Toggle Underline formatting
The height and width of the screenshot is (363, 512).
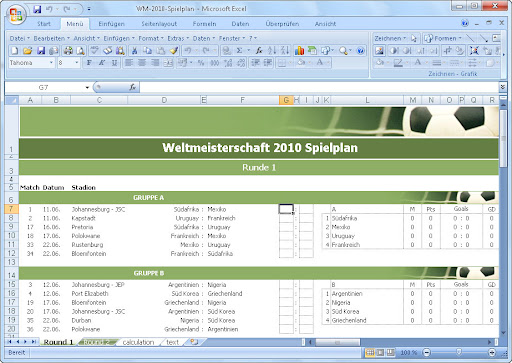click(114, 63)
